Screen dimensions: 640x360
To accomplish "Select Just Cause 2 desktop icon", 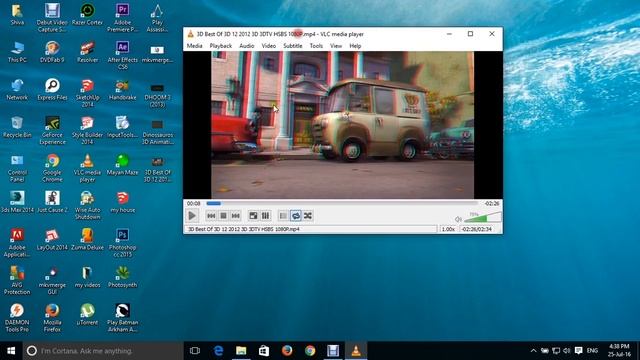I will pyautogui.click(x=52, y=202).
